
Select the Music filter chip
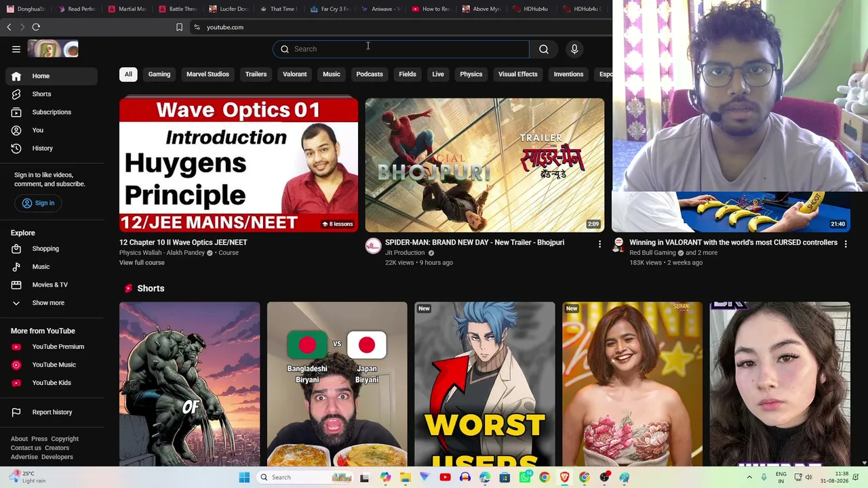332,74
